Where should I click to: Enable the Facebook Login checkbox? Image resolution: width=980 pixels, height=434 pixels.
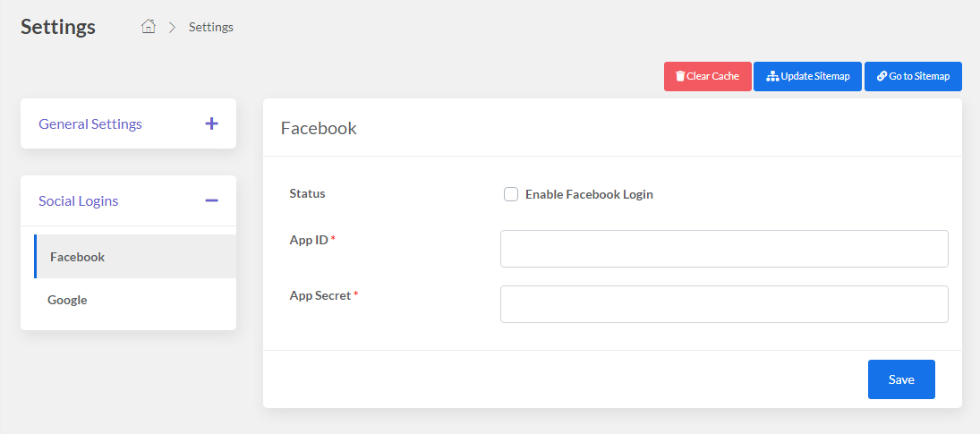511,194
